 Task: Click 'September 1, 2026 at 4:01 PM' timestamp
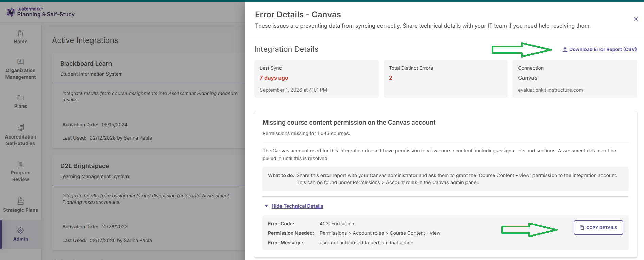pos(293,90)
